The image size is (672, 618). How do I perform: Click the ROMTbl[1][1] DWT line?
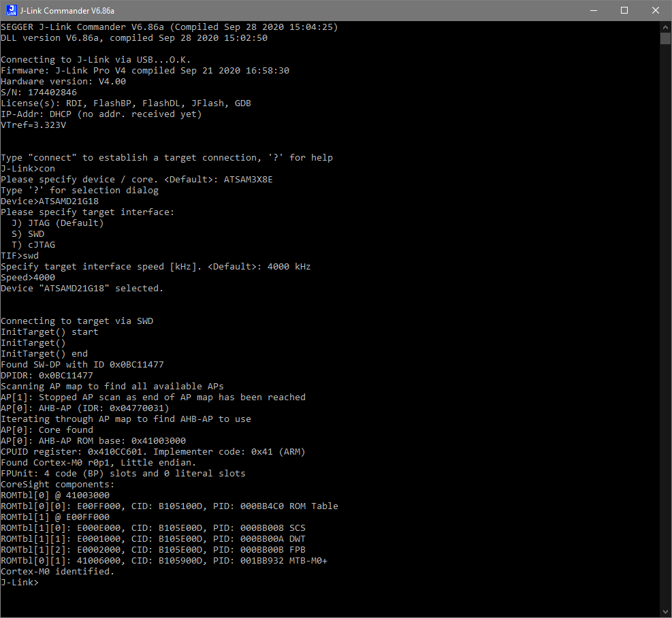pos(153,539)
